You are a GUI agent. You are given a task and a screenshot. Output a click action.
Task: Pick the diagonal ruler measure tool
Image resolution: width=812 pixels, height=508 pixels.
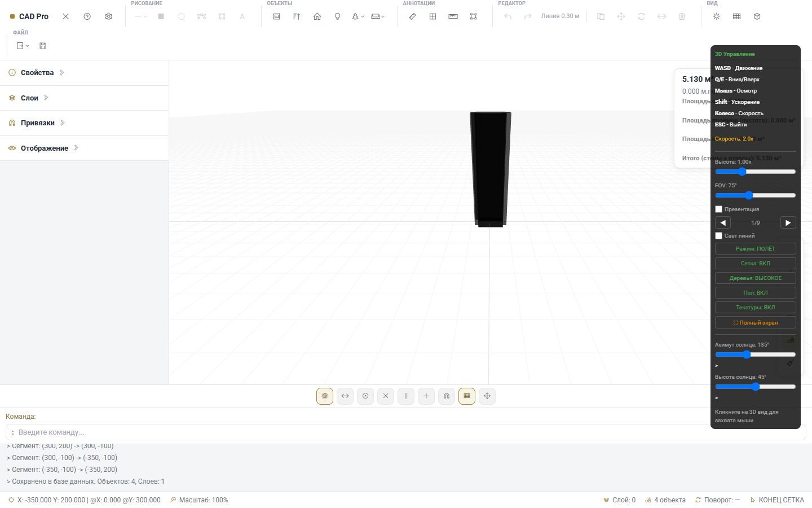pyautogui.click(x=412, y=16)
